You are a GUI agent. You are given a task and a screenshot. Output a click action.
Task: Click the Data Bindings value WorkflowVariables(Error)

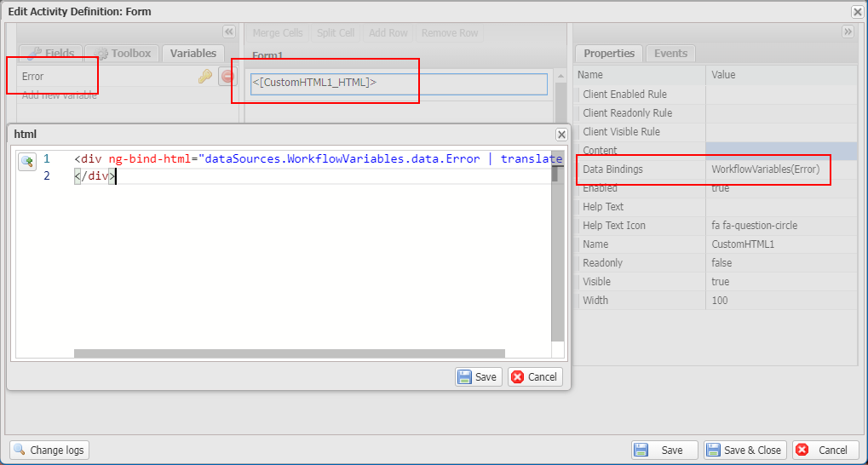click(x=765, y=169)
